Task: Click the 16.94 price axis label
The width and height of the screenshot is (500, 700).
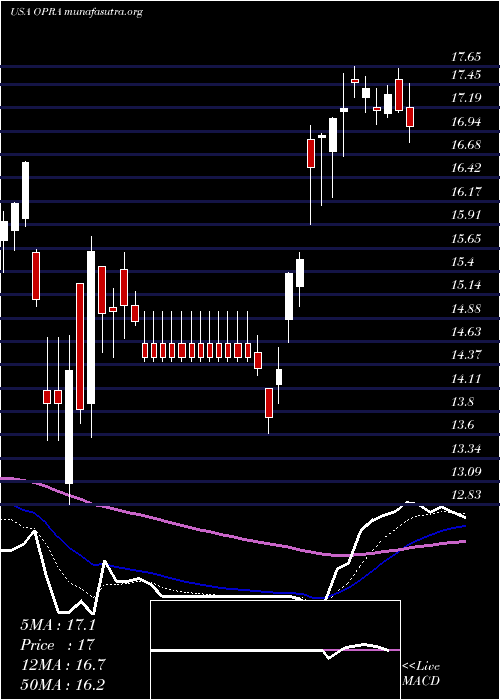Action: [466, 121]
